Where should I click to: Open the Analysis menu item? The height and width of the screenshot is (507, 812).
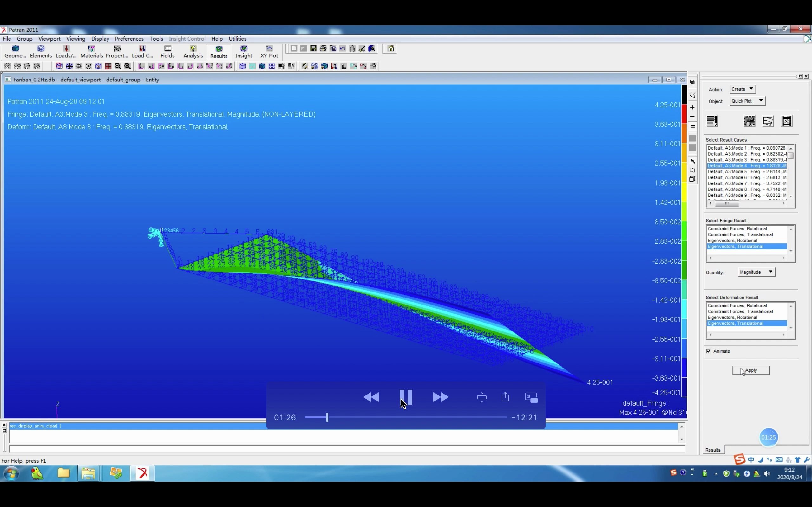point(193,52)
